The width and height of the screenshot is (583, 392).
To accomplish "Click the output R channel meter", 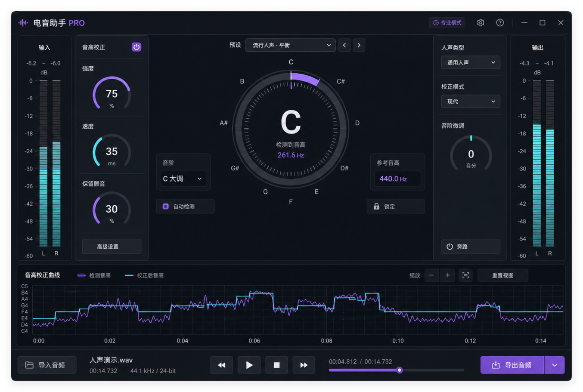I will (550, 164).
